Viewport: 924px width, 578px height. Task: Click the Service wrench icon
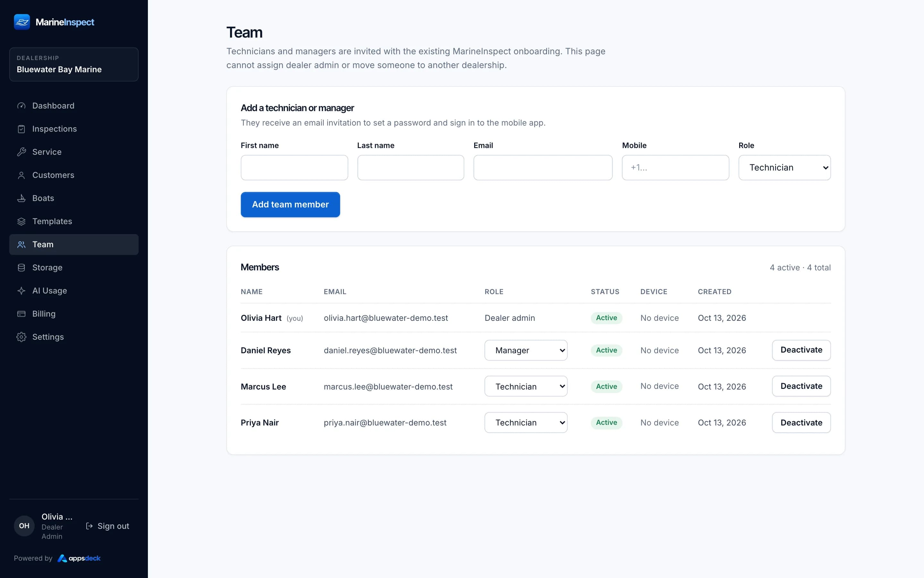[21, 152]
